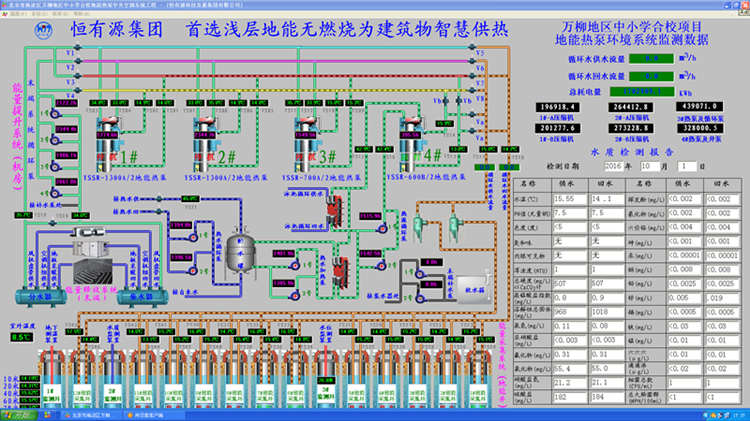The height and width of the screenshot is (421, 750).
Task: Click the outdoor temperature readout 8.5℃
Action: pos(22,337)
